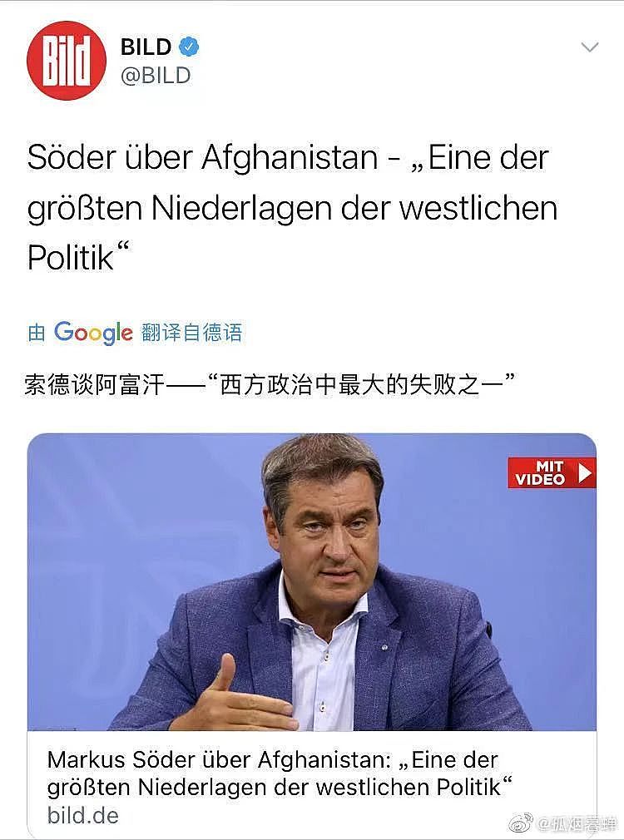Click the @BILD handle
The width and height of the screenshot is (624, 840).
click(x=156, y=76)
